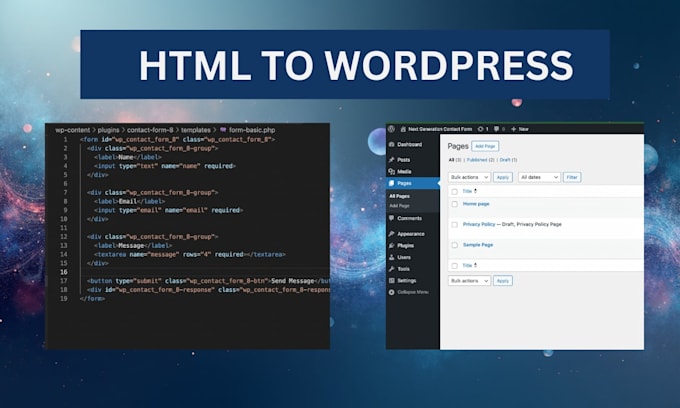Tick the checkbox for Home page
Screen dimensions: 680x408
(x=454, y=204)
